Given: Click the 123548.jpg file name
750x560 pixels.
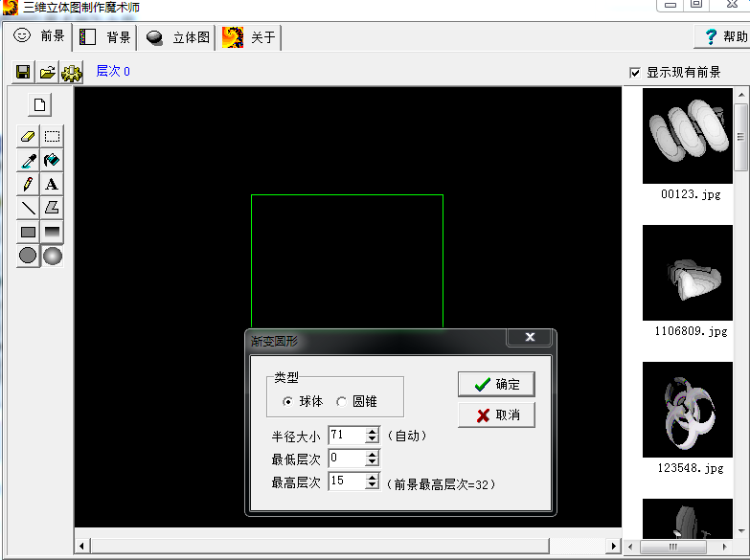Looking at the screenshot, I should point(691,468).
